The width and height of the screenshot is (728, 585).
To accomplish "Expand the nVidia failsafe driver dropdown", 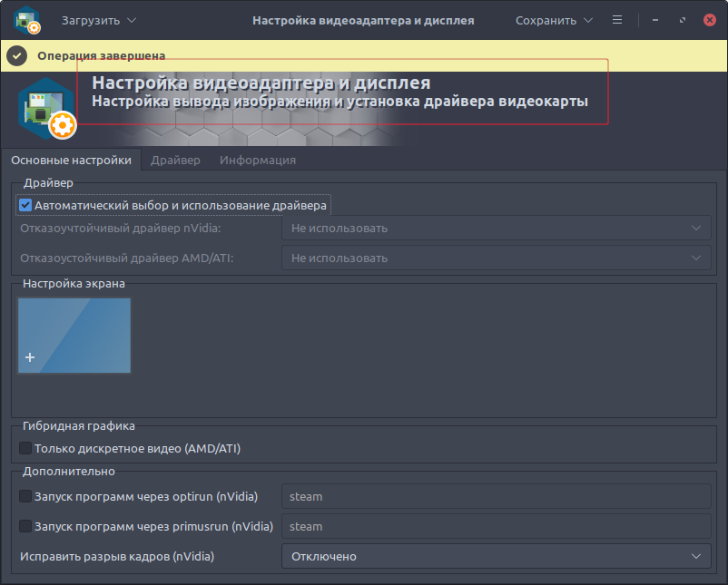I will (x=497, y=228).
